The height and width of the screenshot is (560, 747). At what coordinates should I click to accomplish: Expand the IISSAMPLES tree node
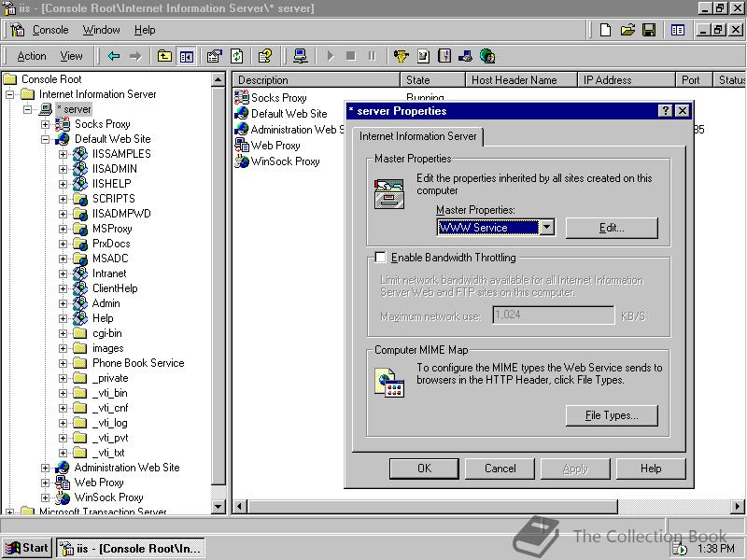pyautogui.click(x=63, y=154)
